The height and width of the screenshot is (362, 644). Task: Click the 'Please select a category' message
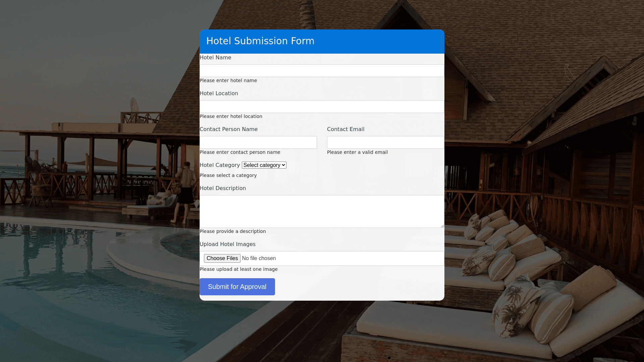pos(228,175)
